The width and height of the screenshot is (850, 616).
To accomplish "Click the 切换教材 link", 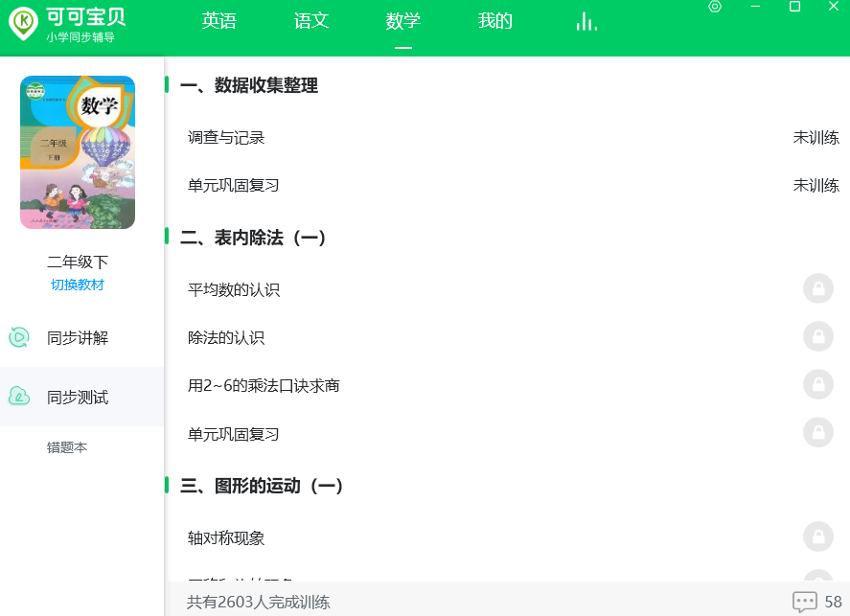I will click(78, 285).
